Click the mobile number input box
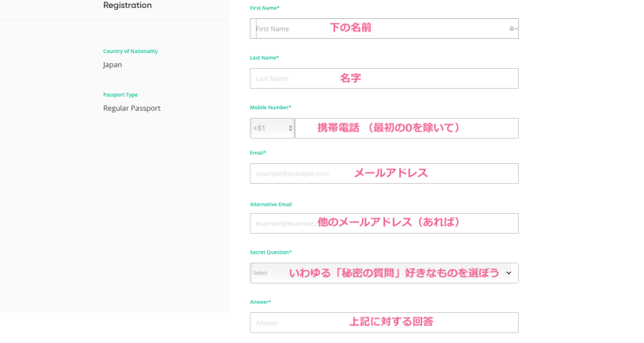The height and width of the screenshot is (343, 644). tap(406, 128)
